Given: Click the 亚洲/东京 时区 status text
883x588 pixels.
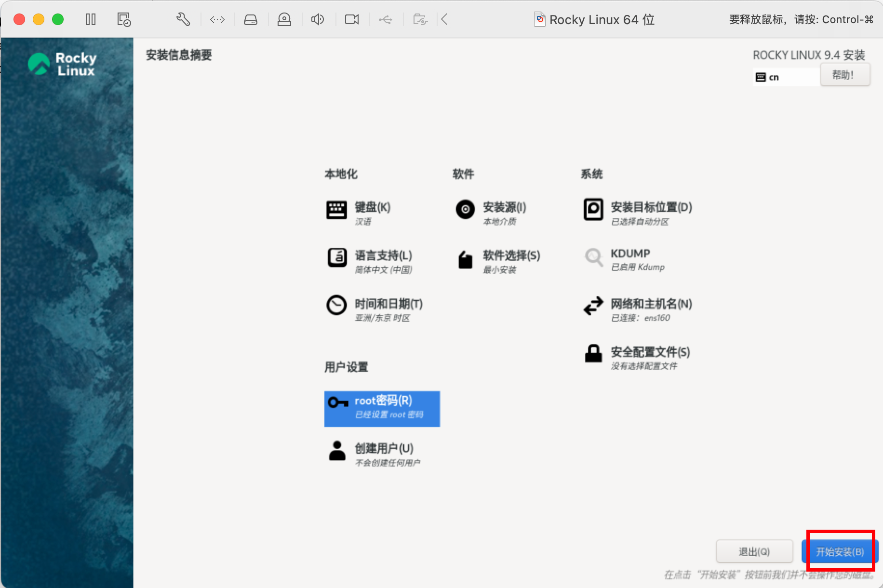Looking at the screenshot, I should pos(382,318).
